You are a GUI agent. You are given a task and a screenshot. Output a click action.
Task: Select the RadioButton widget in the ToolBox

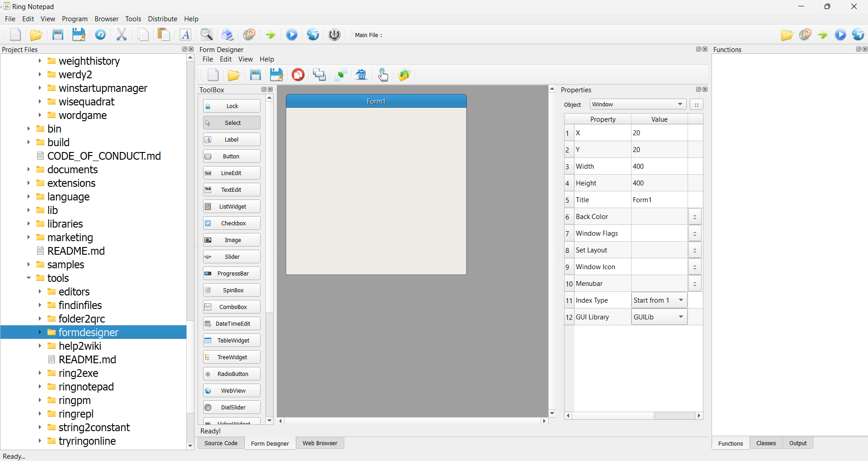(x=231, y=374)
